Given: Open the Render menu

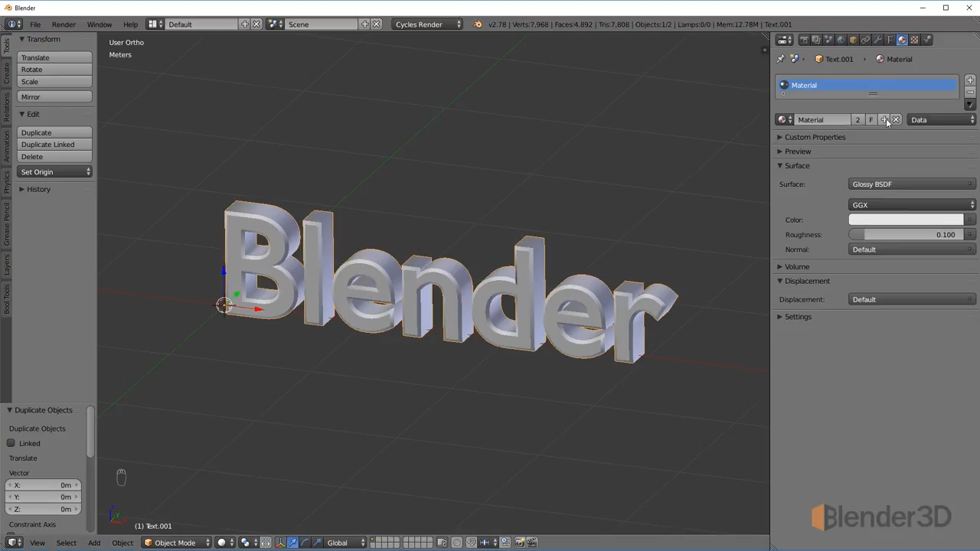Looking at the screenshot, I should (x=64, y=24).
